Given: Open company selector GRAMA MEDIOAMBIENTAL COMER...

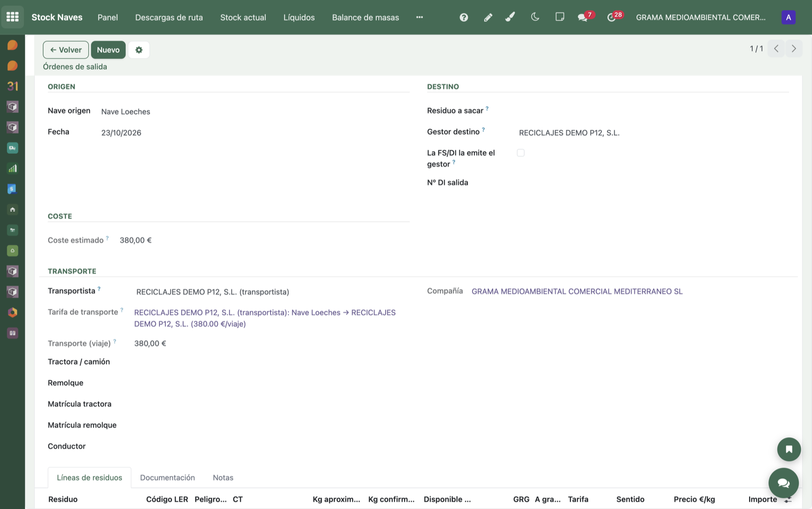Looking at the screenshot, I should (x=701, y=17).
